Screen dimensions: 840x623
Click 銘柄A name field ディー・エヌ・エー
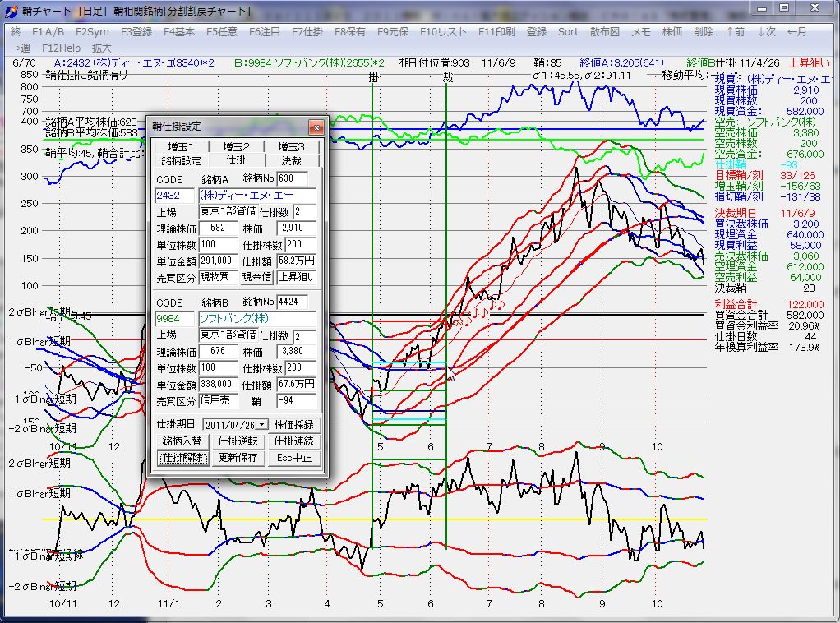[x=257, y=196]
